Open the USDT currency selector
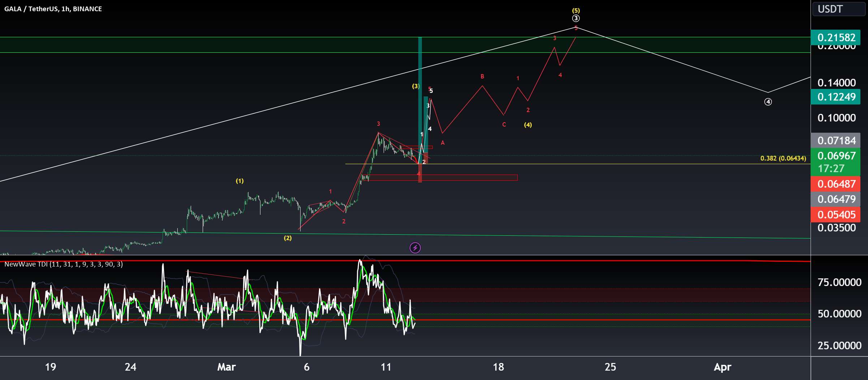 838,9
